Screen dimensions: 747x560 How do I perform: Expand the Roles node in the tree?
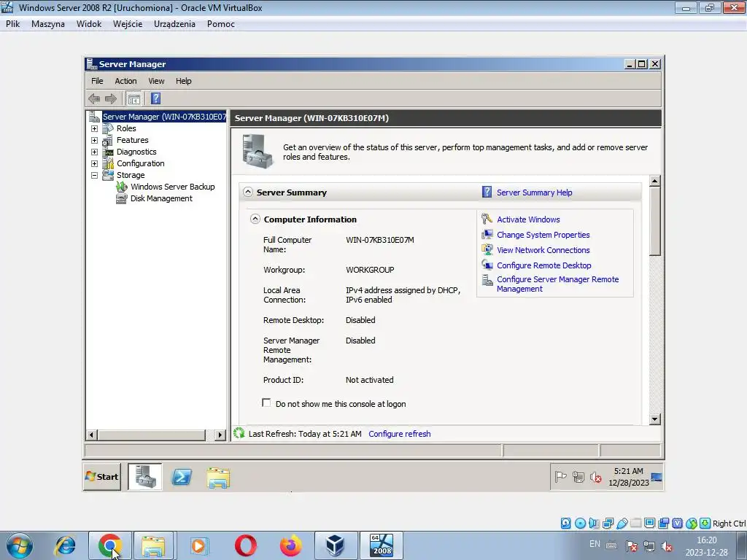[x=94, y=128]
